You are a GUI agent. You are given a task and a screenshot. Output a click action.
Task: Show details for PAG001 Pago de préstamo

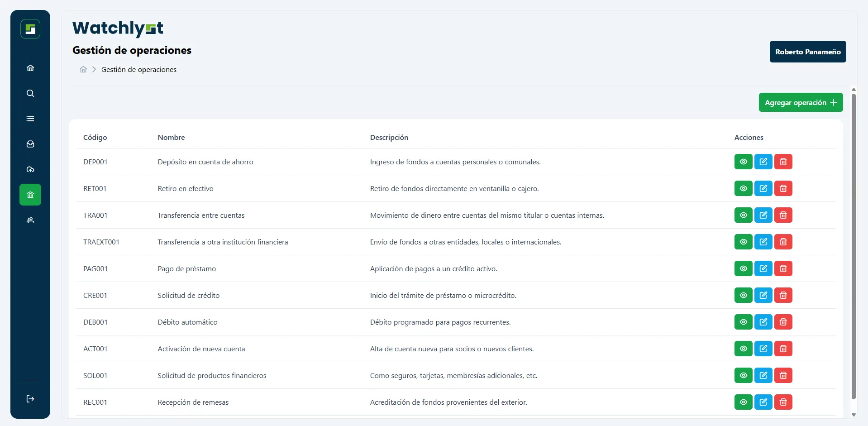(743, 268)
